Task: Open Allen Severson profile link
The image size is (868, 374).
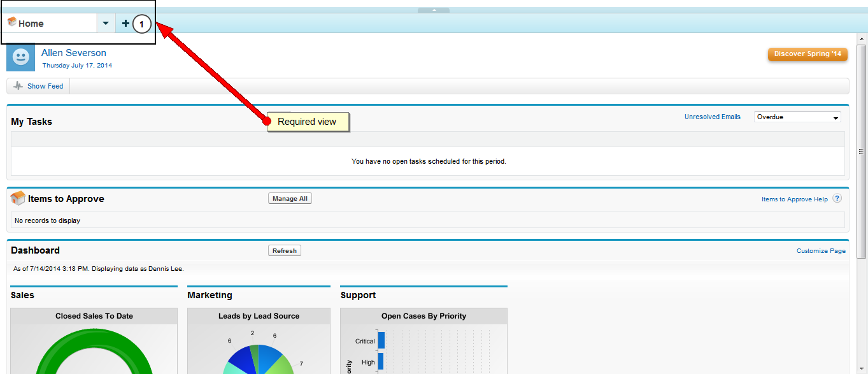Action: click(x=74, y=53)
